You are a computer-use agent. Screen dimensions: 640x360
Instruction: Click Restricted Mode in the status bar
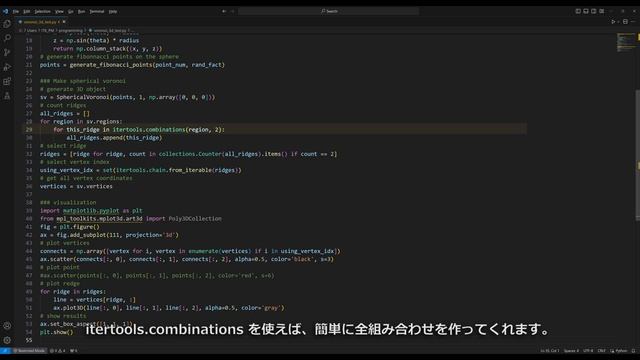click(29, 351)
